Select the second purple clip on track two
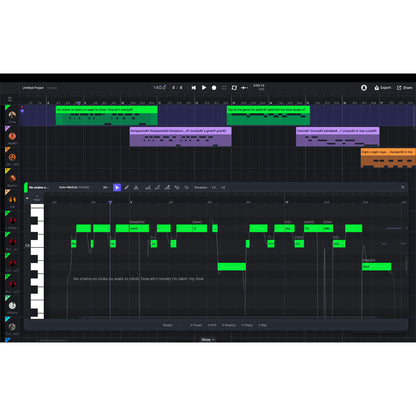 click(x=337, y=137)
